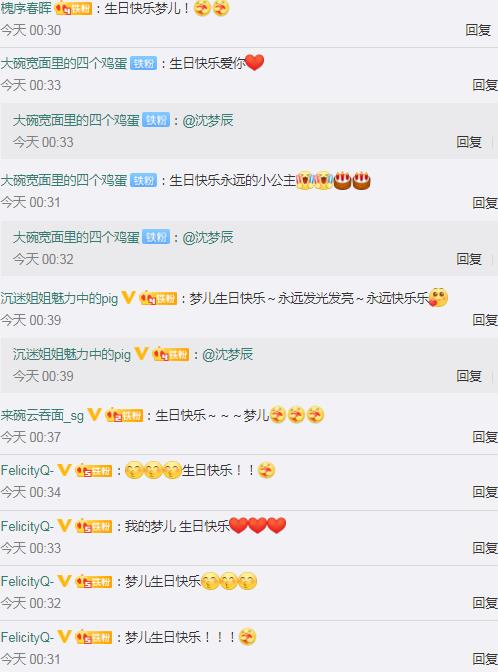Open FelicityQ- profile on 00:32 comment

click(x=27, y=582)
